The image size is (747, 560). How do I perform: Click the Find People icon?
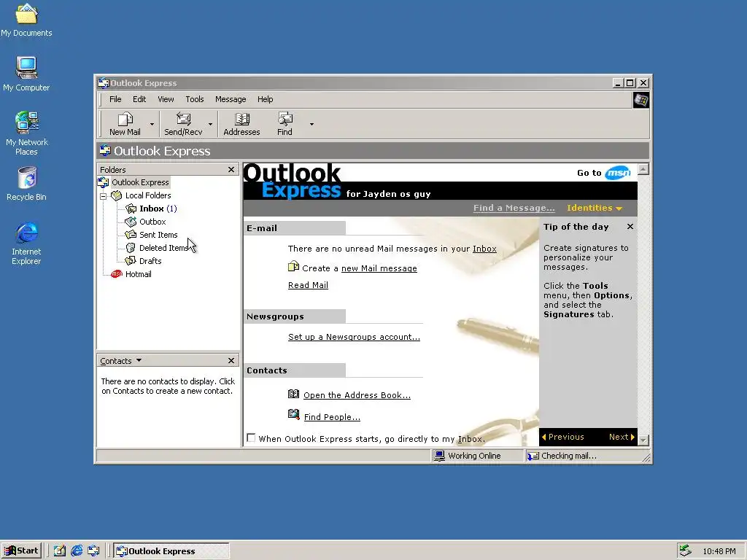pyautogui.click(x=293, y=415)
